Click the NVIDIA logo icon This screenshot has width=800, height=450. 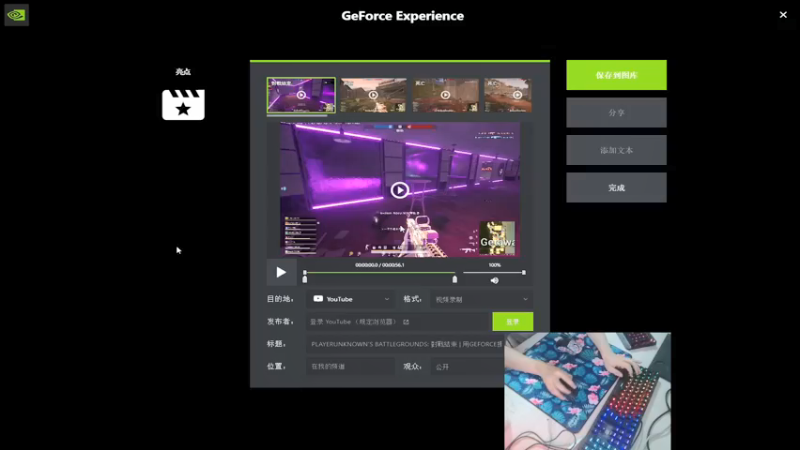(16, 15)
